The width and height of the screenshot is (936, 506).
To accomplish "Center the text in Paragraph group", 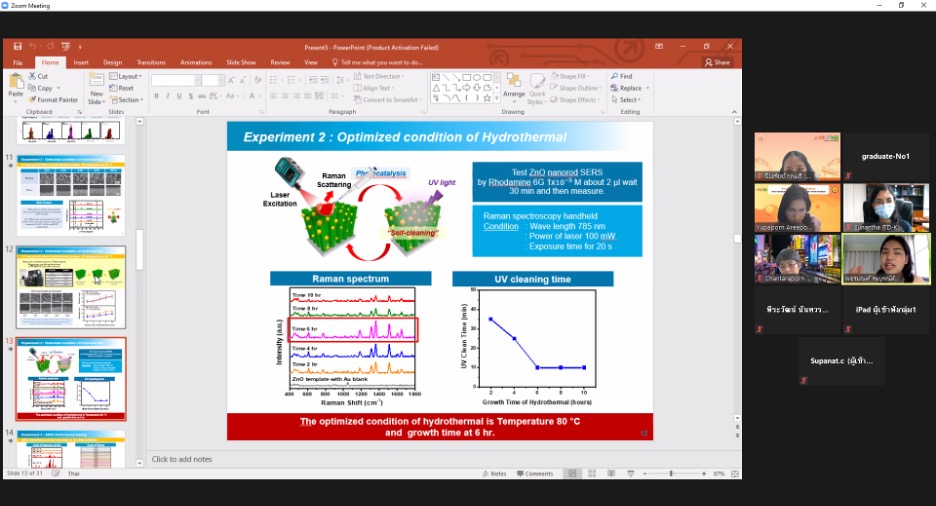I will [285, 95].
